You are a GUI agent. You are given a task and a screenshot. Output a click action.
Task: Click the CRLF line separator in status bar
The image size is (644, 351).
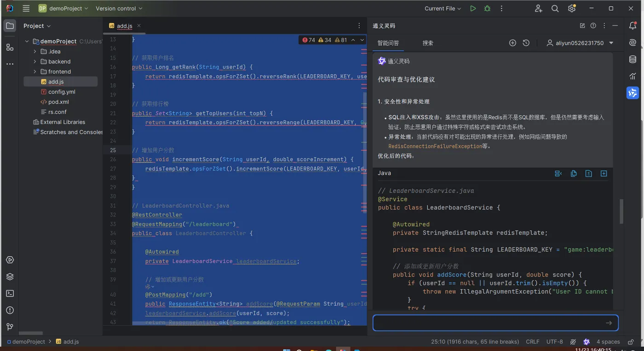coord(533,342)
